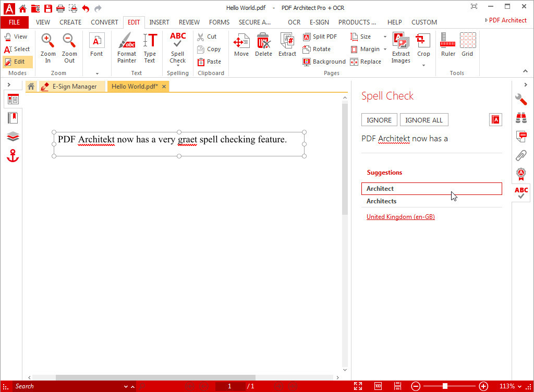The image size is (534, 392).
Task: Select the Spell Check tool in the ribbon
Action: 177,47
